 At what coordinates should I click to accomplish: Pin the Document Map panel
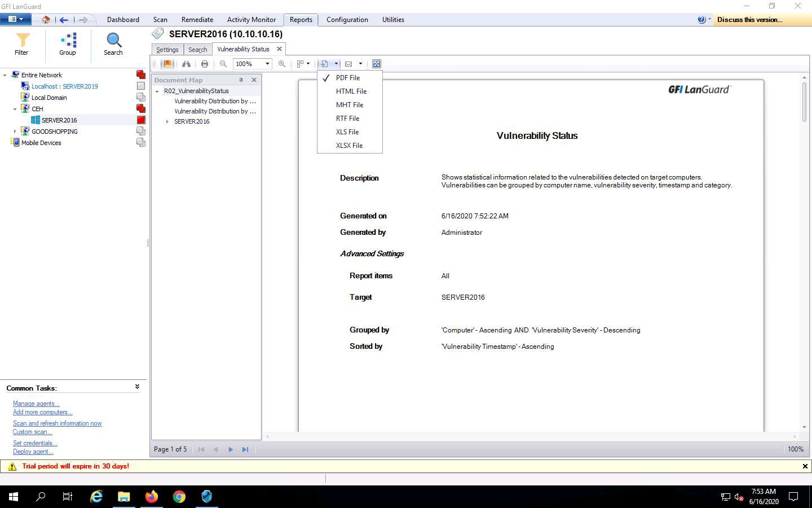241,80
